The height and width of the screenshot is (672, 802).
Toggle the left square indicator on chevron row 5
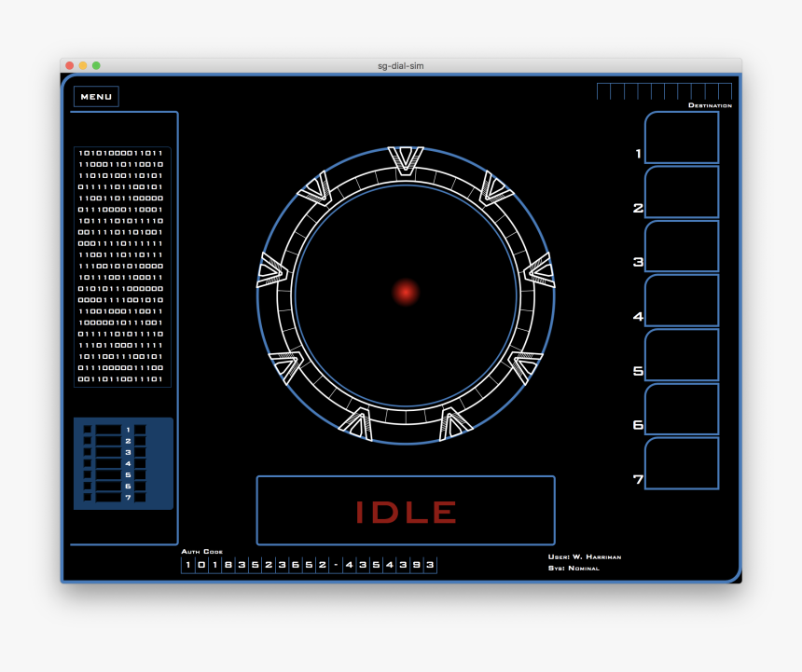coord(88,474)
